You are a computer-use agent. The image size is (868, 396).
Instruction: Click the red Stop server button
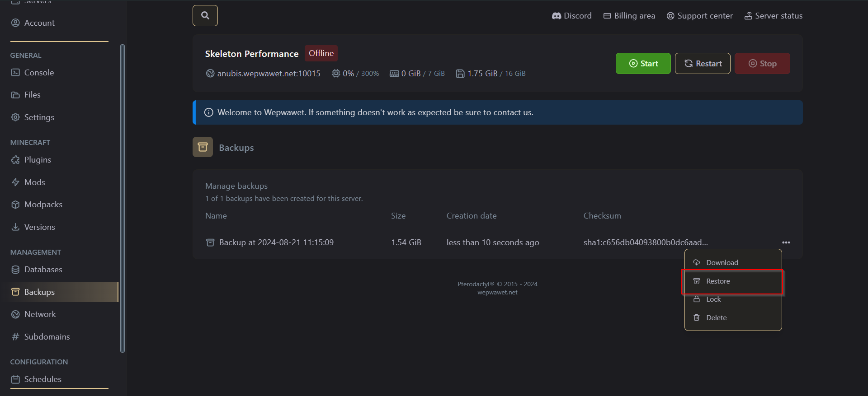762,64
